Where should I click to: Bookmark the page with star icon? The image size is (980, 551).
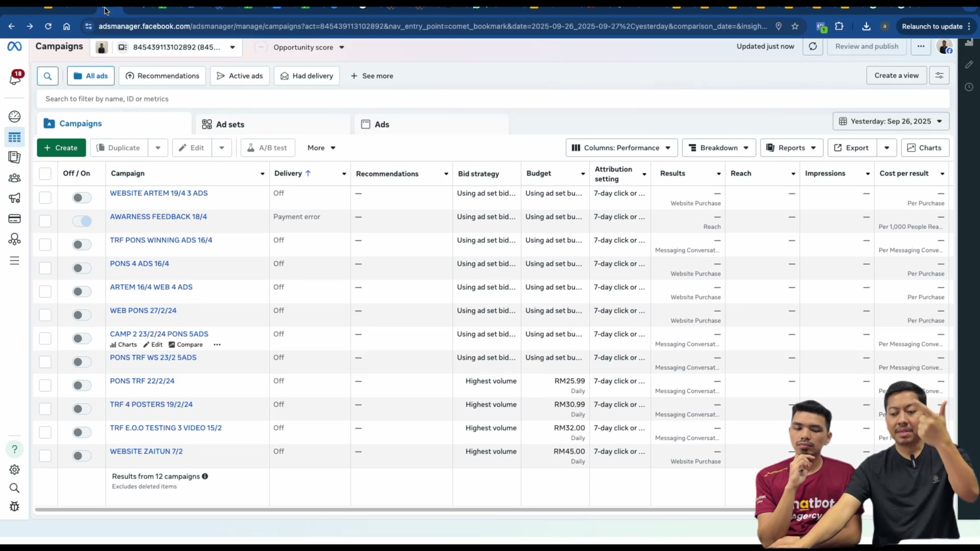point(795,27)
